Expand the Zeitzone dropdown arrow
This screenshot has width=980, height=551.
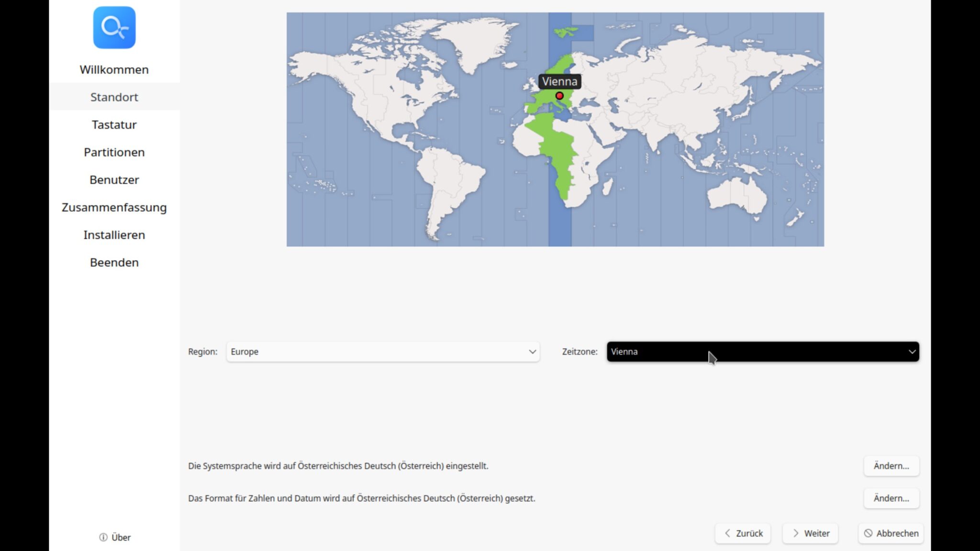click(912, 352)
